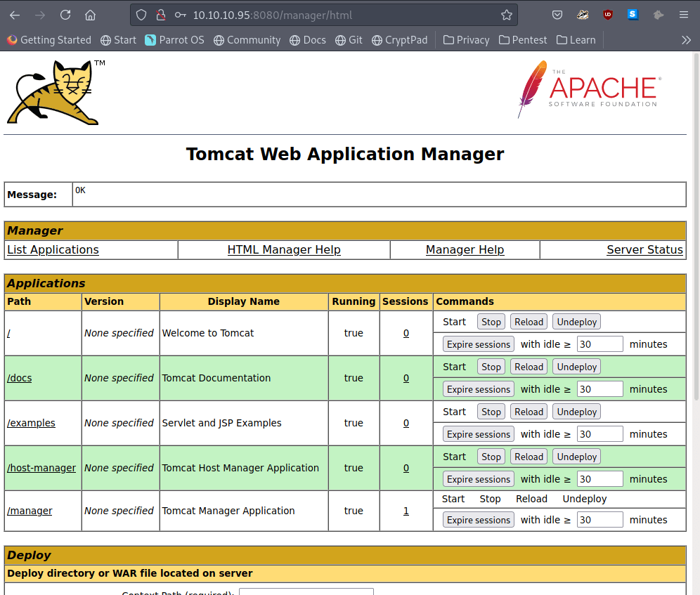The width and height of the screenshot is (700, 595).
Task: Open the tracking protection shield icon
Action: point(141,15)
